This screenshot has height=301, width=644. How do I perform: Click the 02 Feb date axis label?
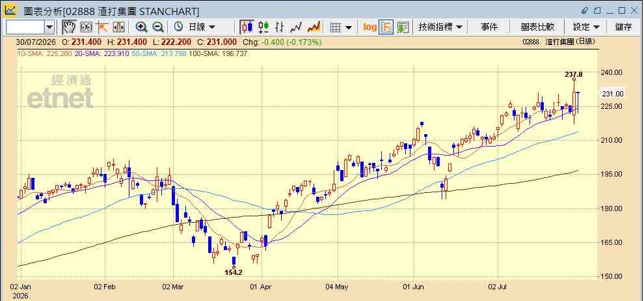(105, 286)
